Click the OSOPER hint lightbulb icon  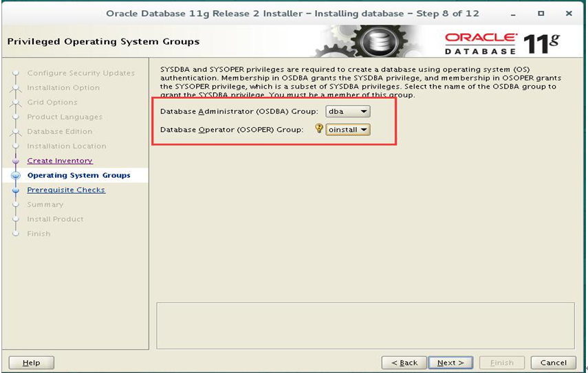tap(318, 128)
